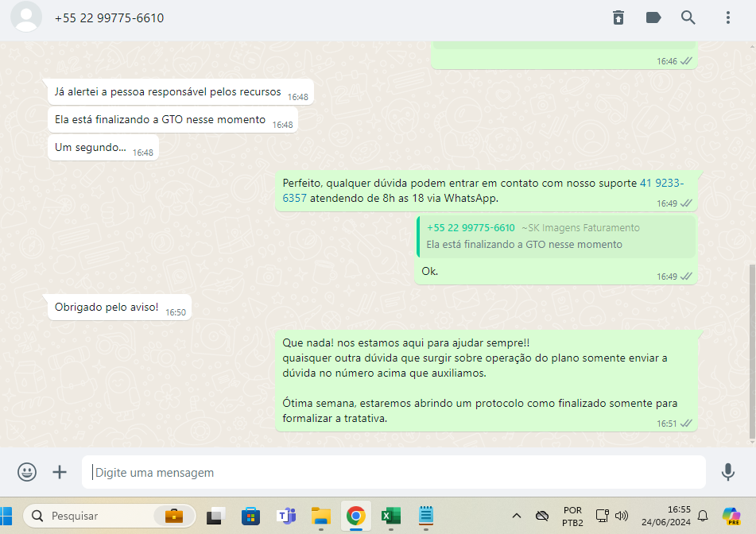
Task: Open the three-dot chat menu
Action: click(728, 17)
